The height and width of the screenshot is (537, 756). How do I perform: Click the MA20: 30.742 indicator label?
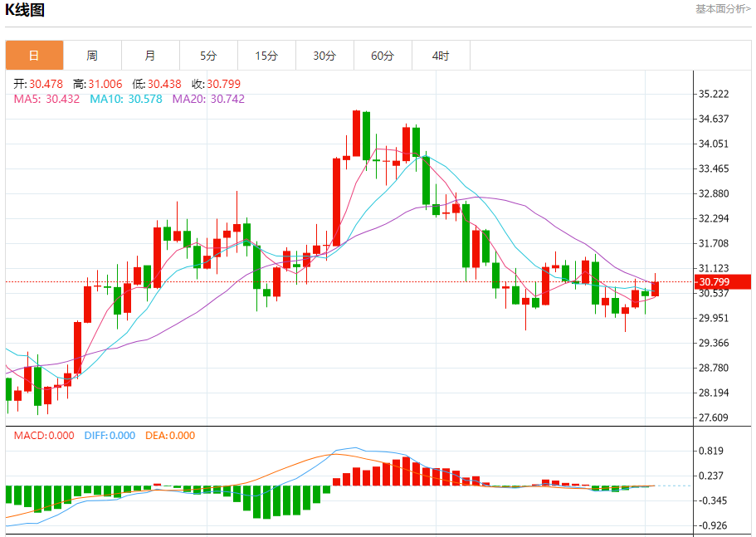tap(209, 99)
